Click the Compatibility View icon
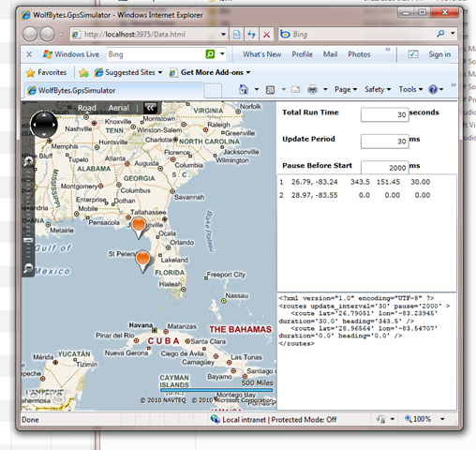 (237, 34)
